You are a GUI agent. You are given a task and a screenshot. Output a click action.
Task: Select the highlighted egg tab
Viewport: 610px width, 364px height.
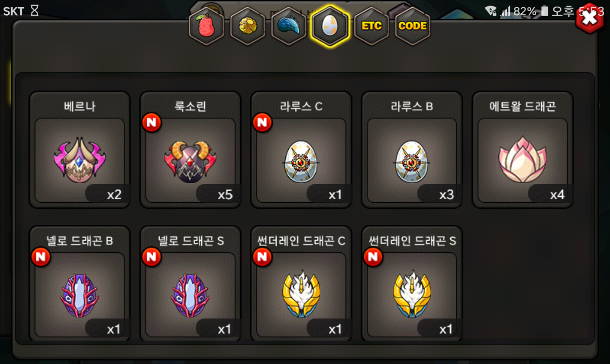(330, 26)
